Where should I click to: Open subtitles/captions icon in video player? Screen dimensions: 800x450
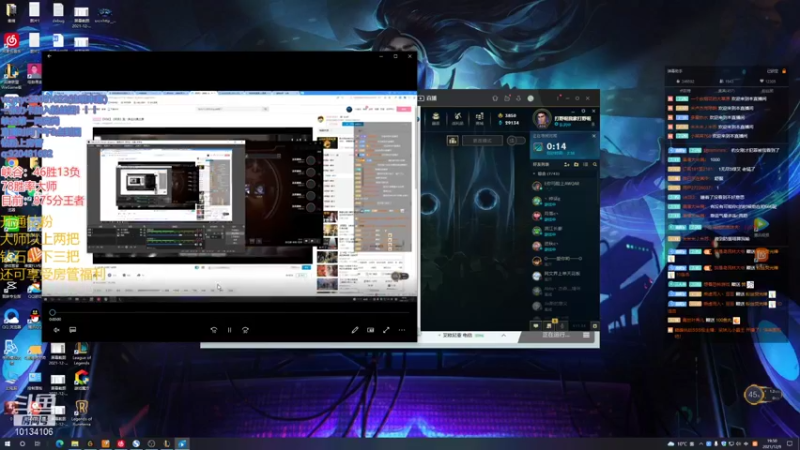pyautogui.click(x=72, y=330)
